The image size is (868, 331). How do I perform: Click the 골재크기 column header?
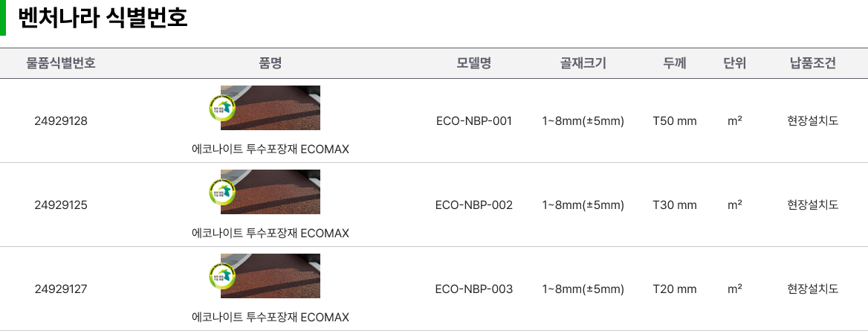pos(583,63)
